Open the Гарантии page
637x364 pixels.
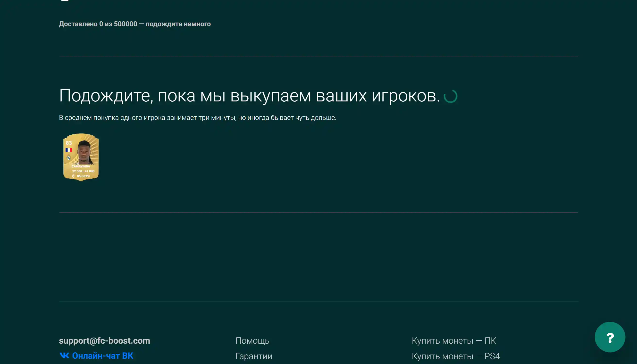[254, 356]
